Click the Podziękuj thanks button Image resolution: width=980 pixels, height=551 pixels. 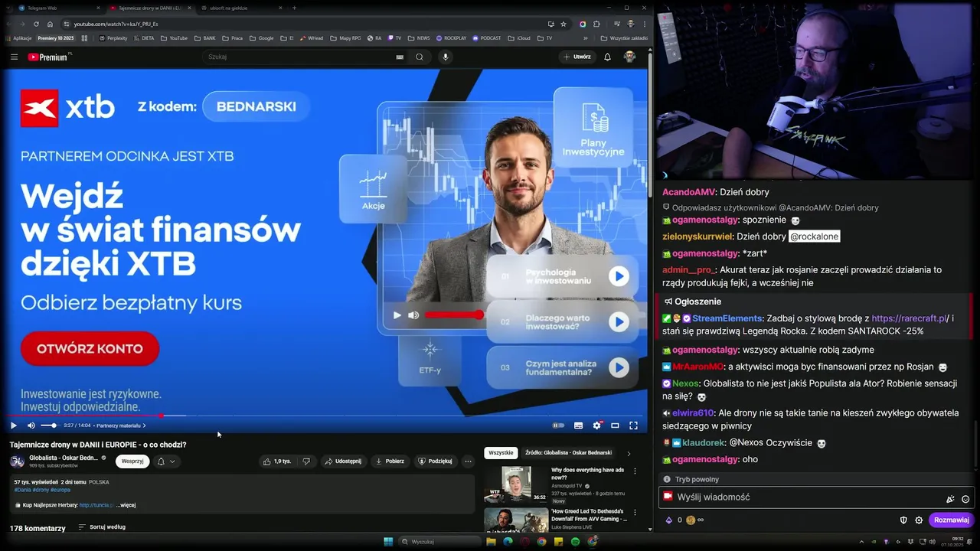[435, 461]
